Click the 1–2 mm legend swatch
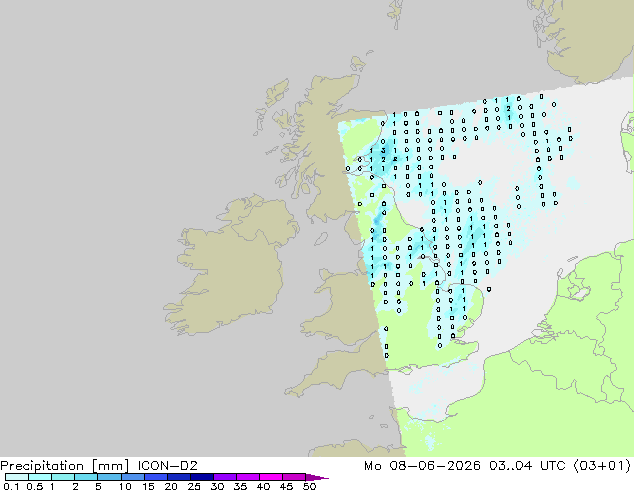 pyautogui.click(x=63, y=477)
